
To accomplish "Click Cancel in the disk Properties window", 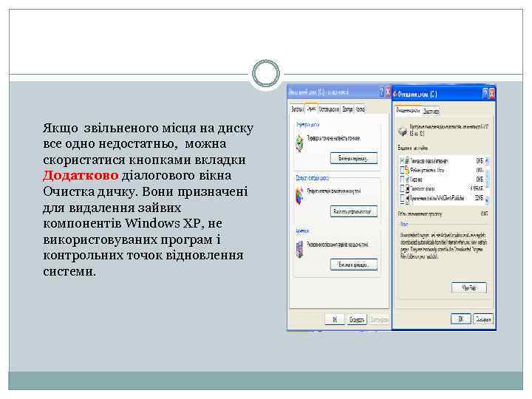I will [357, 320].
